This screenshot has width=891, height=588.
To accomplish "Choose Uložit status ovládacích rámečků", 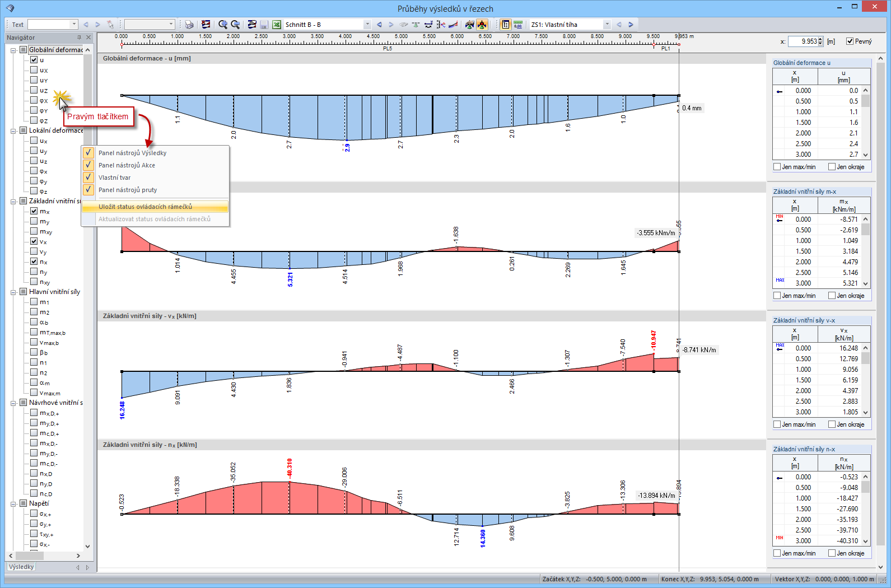I will tap(155, 207).
